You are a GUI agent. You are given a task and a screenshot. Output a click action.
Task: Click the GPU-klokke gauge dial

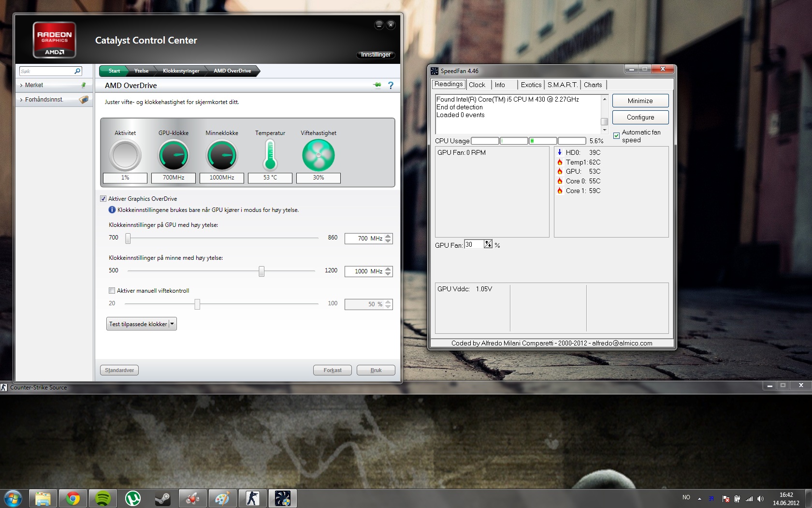pos(174,155)
